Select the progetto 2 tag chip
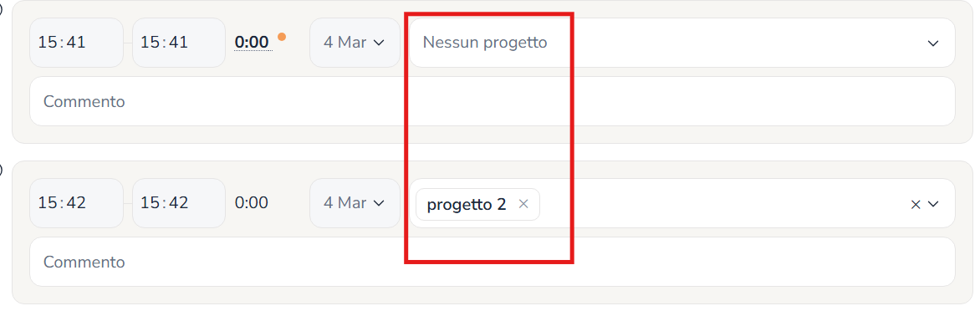 point(467,204)
